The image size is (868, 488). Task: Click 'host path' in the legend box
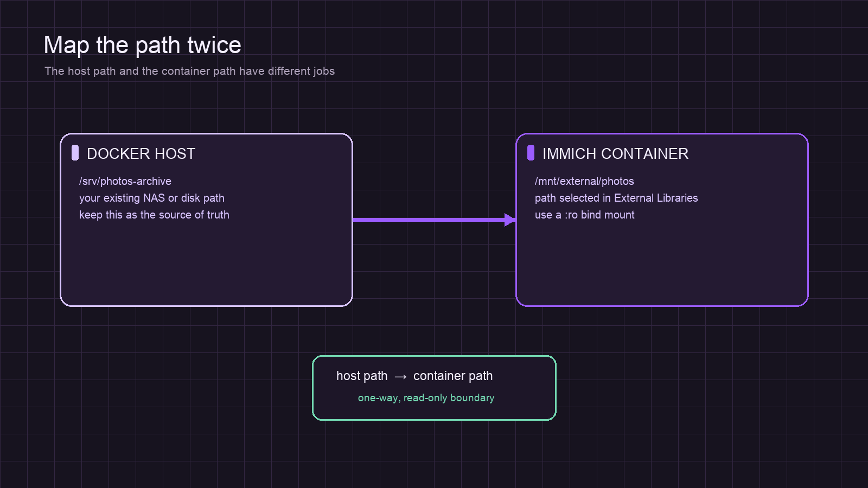tap(362, 376)
